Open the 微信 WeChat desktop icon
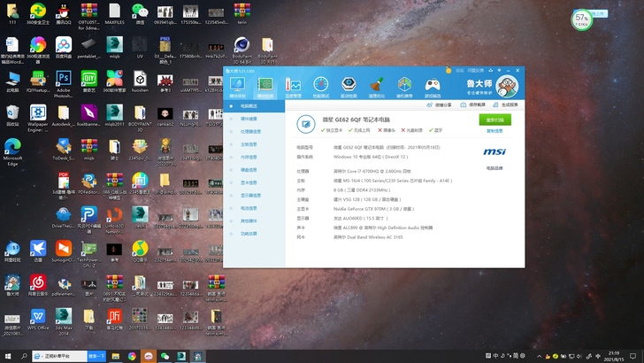This screenshot has height=363, width=644. click(140, 13)
